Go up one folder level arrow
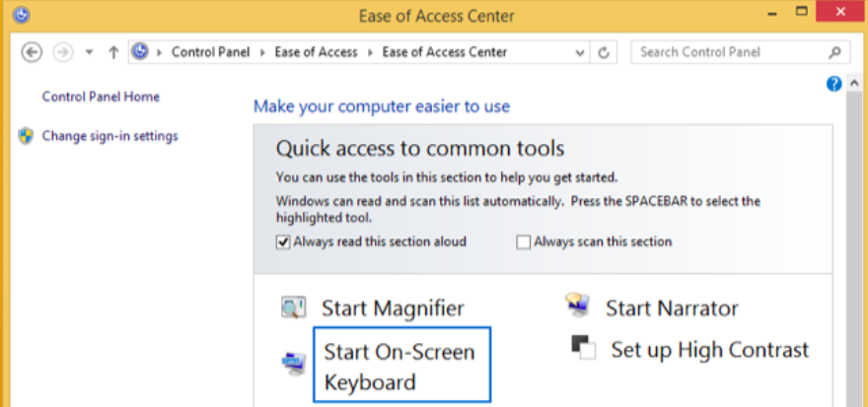868x407 pixels. tap(113, 52)
